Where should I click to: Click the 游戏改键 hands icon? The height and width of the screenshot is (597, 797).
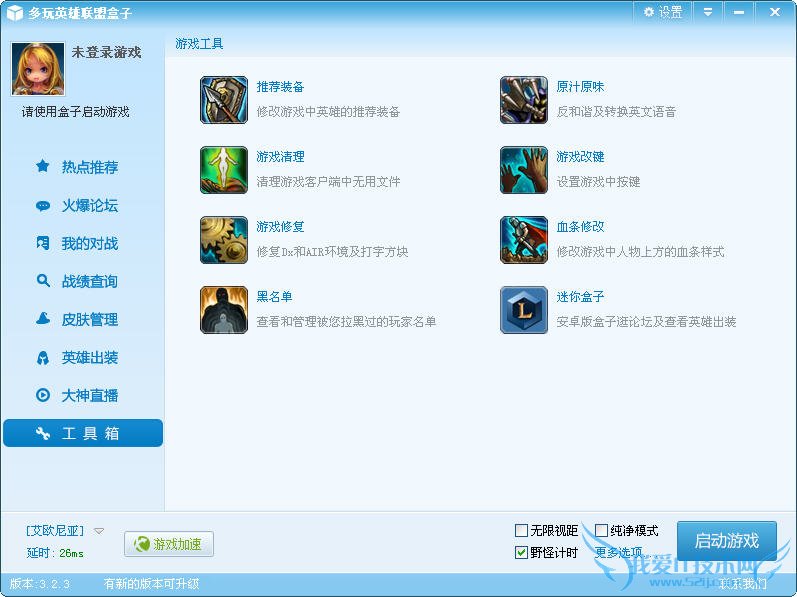pos(524,170)
